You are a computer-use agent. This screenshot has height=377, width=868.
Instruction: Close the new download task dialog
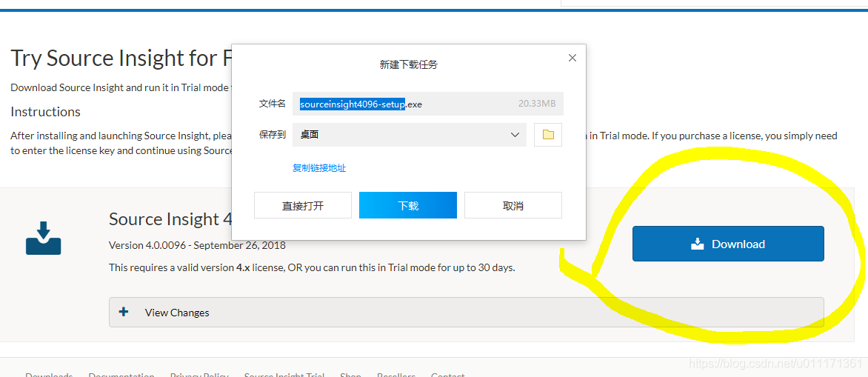click(572, 58)
